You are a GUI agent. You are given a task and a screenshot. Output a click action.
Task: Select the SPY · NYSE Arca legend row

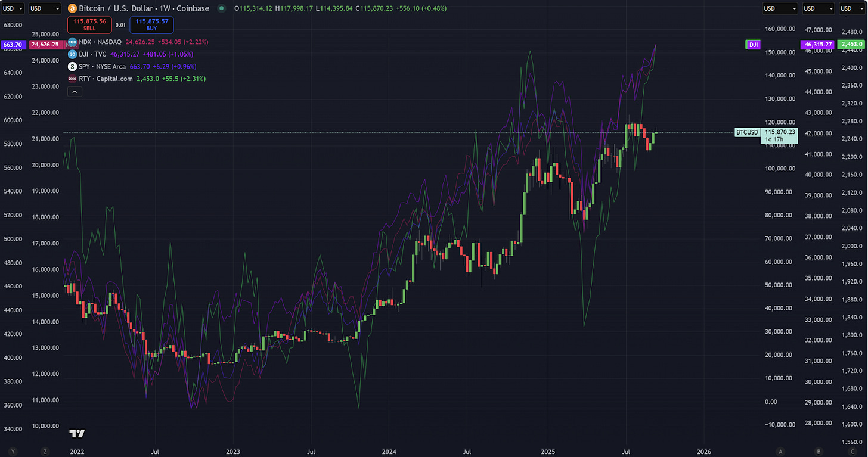point(132,66)
